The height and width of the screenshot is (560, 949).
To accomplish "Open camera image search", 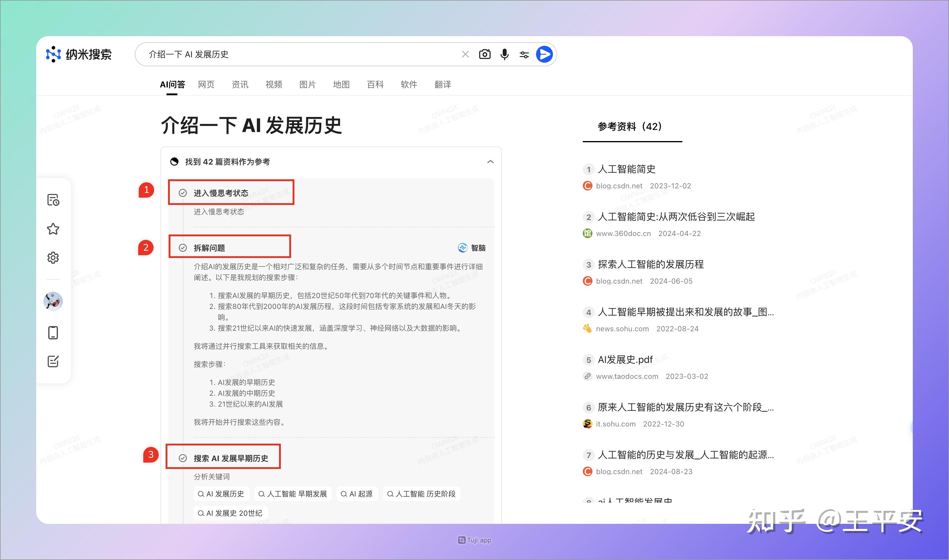I will coord(485,54).
